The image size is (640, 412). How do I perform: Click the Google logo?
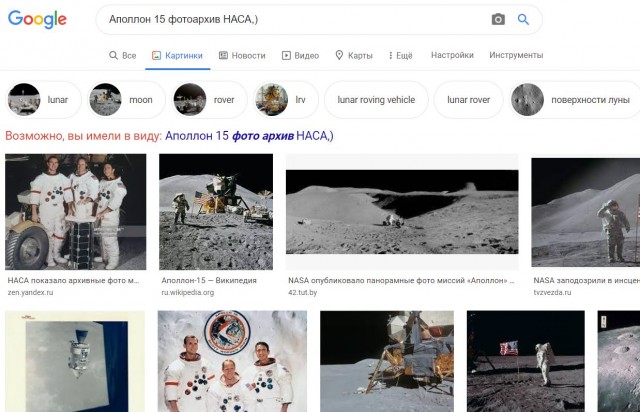pyautogui.click(x=37, y=19)
